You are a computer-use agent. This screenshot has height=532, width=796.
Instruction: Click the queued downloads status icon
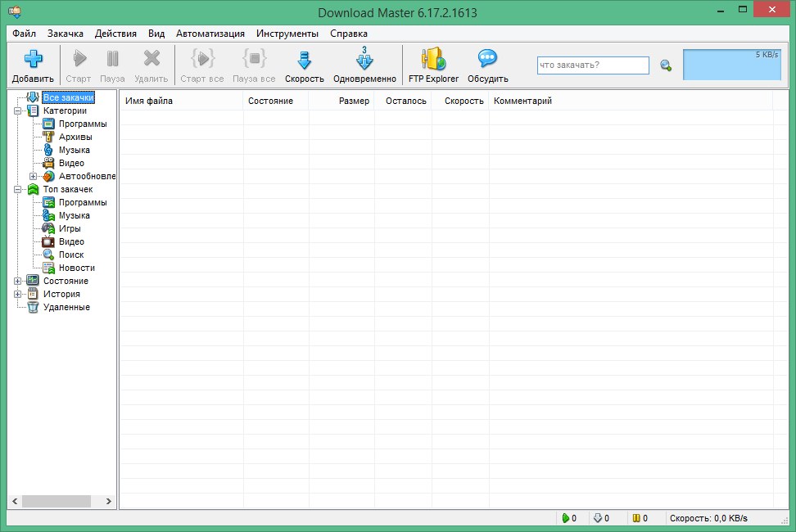tap(598, 518)
